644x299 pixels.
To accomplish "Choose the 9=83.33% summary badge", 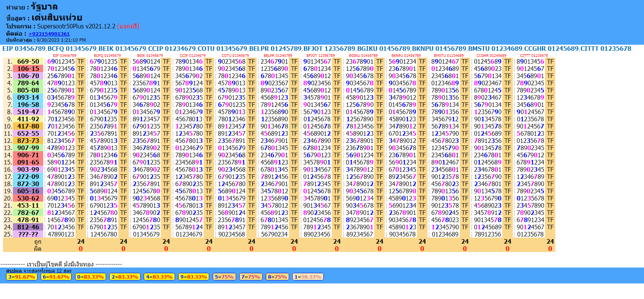I will (x=194, y=277).
